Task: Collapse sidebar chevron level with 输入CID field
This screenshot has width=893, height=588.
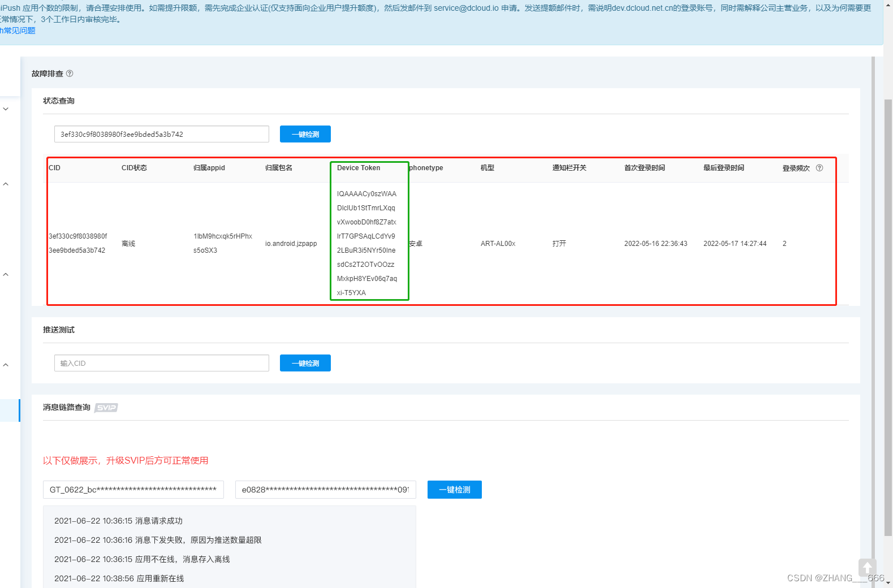Action: 6,365
